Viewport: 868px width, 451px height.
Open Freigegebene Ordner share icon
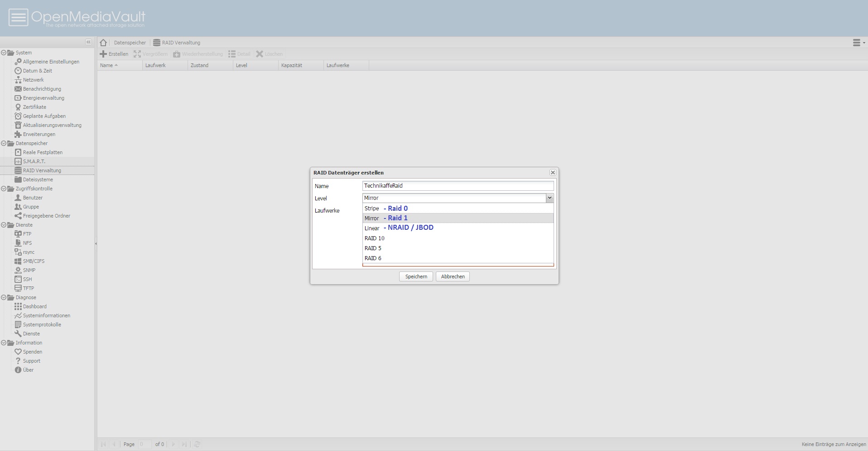coord(18,216)
